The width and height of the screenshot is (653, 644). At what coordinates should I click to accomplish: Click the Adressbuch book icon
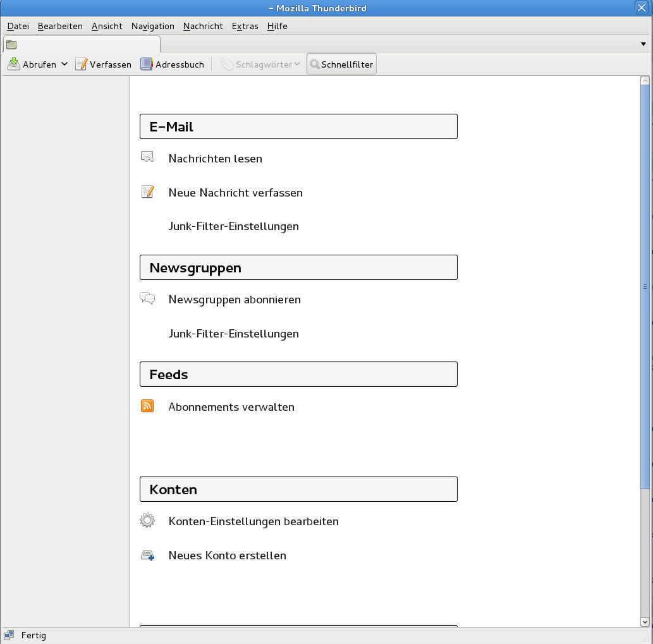[x=147, y=64]
